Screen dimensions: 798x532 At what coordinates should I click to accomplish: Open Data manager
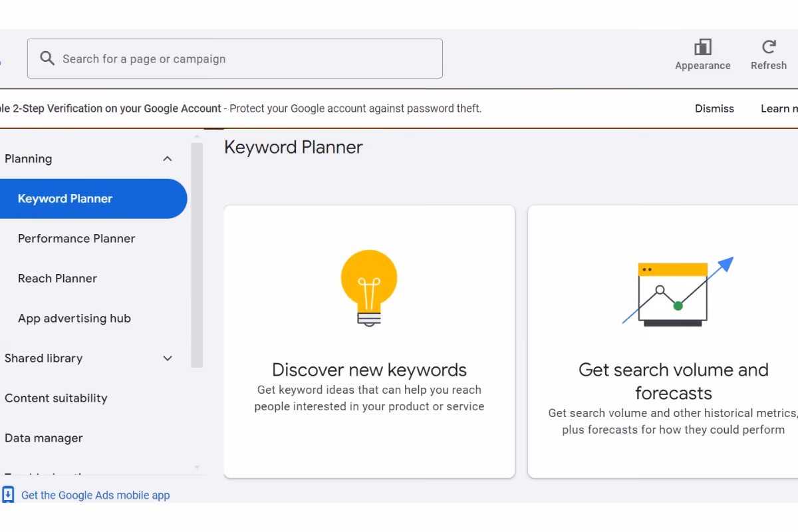44,438
